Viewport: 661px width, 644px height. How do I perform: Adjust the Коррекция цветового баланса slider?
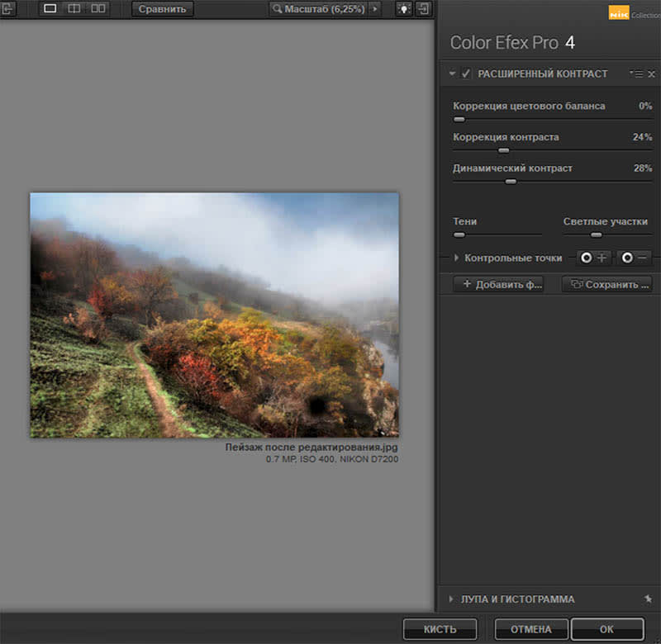click(459, 120)
